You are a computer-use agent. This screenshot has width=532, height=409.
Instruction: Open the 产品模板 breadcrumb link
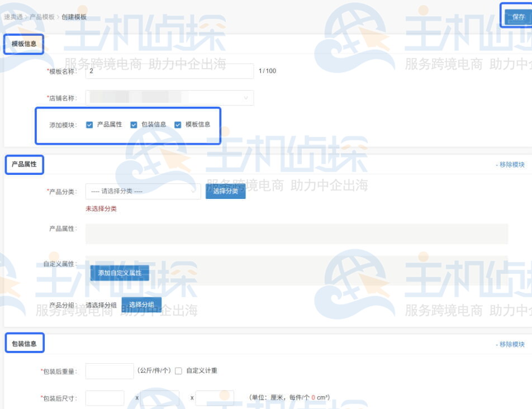pos(42,17)
